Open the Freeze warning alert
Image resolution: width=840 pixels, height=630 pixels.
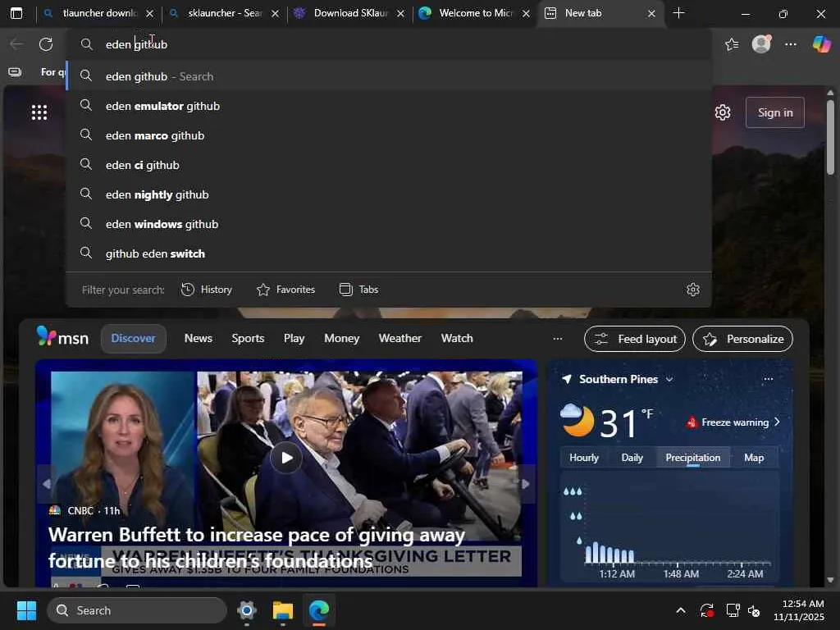tap(733, 422)
